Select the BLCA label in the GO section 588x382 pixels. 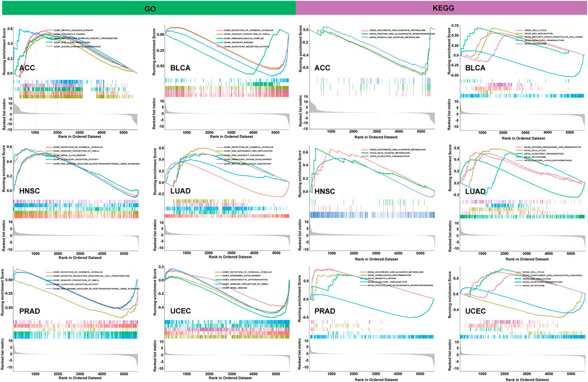click(181, 68)
